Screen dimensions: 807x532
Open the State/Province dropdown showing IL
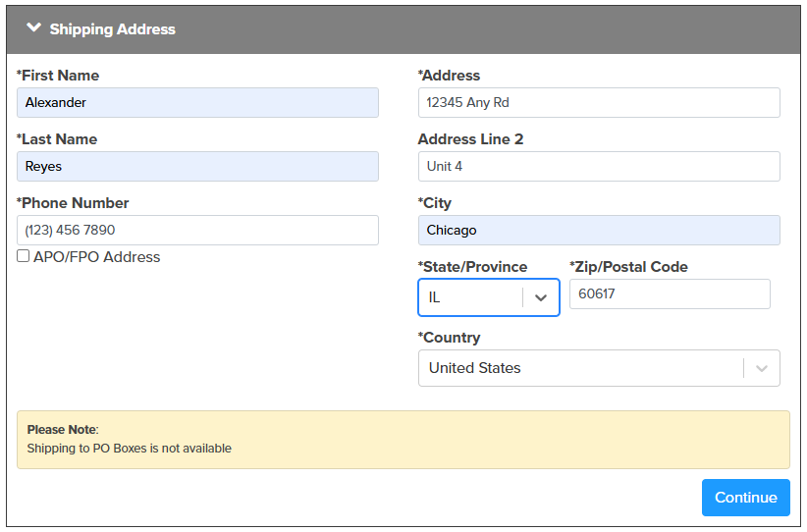489,297
